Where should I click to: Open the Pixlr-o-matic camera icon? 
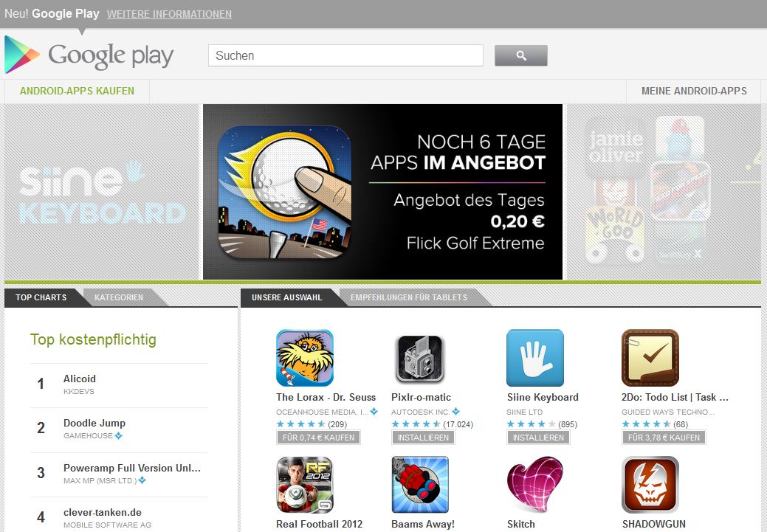pyautogui.click(x=420, y=358)
